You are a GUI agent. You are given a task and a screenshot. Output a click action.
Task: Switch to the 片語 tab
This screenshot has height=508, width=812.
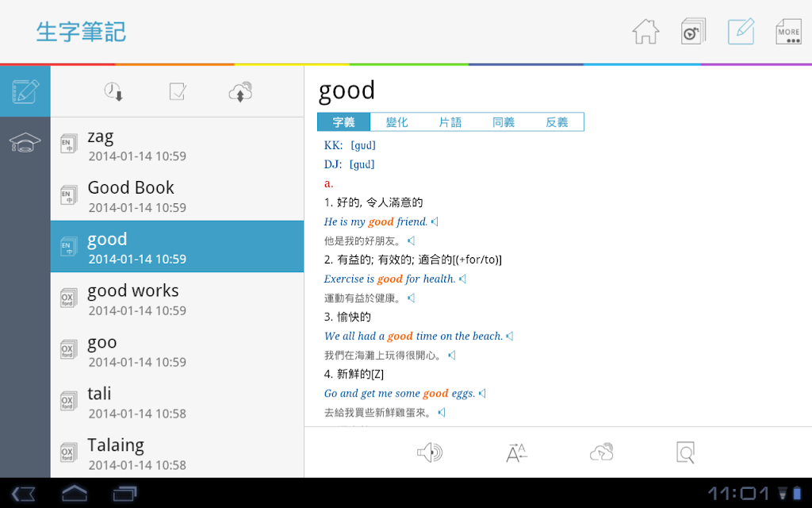pyautogui.click(x=450, y=122)
